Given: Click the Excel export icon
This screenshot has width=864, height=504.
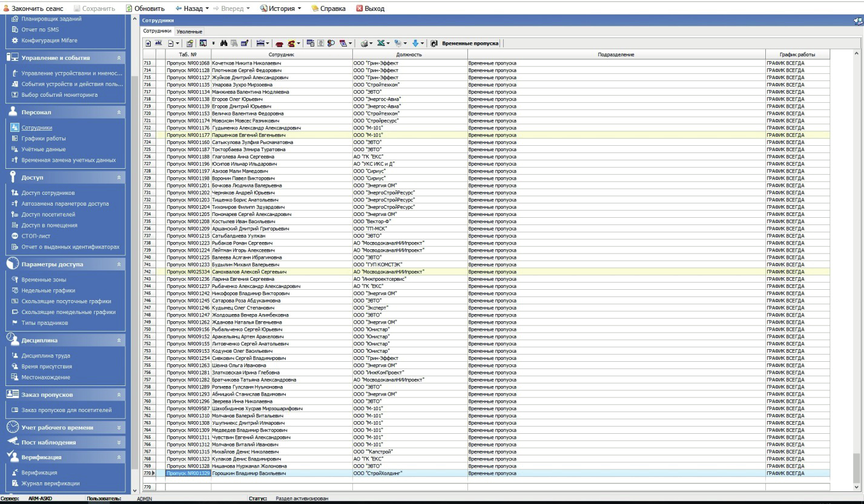Looking at the screenshot, I should pyautogui.click(x=381, y=44).
